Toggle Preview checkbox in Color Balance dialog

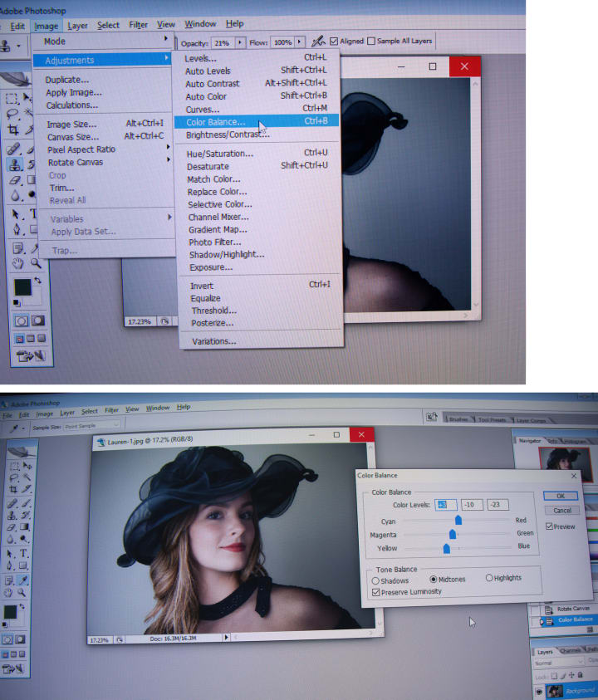click(x=549, y=526)
